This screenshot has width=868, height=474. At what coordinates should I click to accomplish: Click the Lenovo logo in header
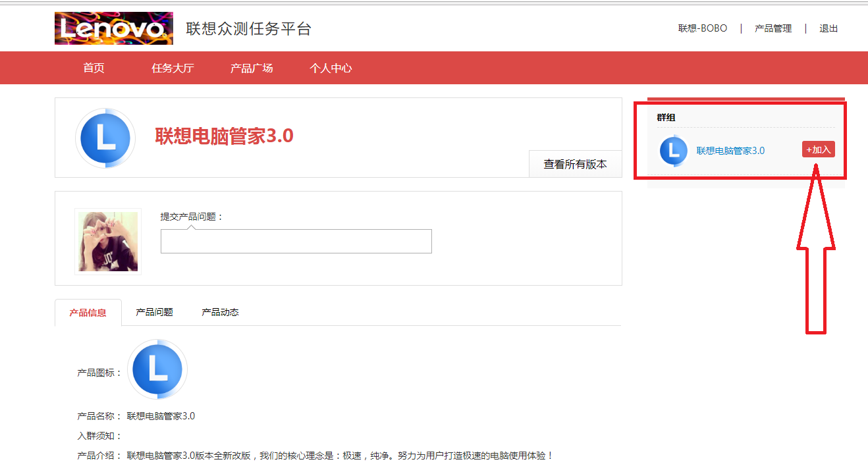click(x=114, y=28)
